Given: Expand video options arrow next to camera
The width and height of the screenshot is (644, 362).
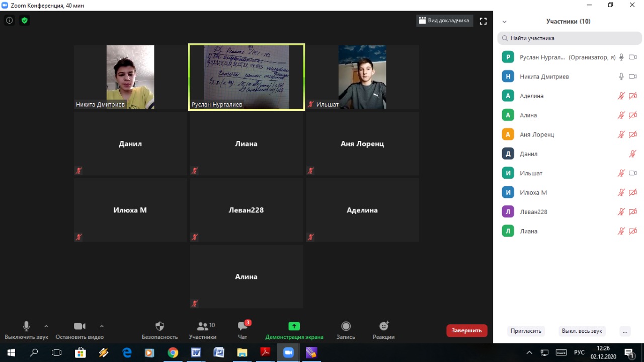Looking at the screenshot, I should point(102,326).
